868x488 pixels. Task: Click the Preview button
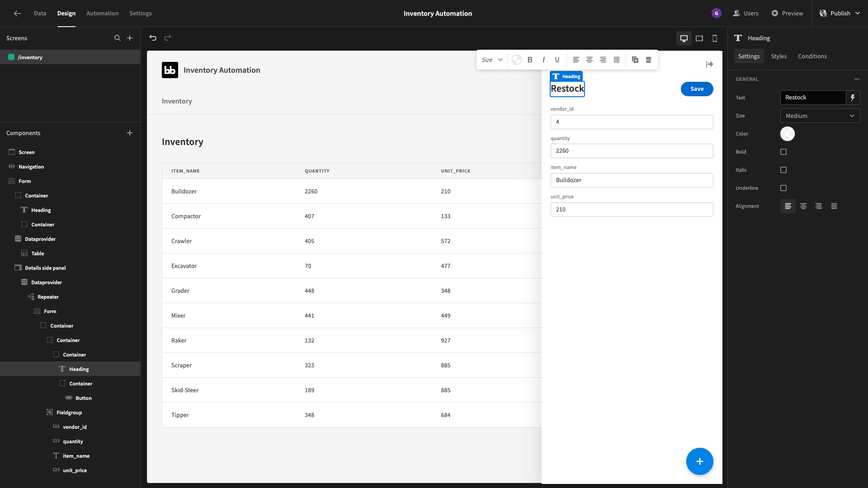click(x=788, y=14)
